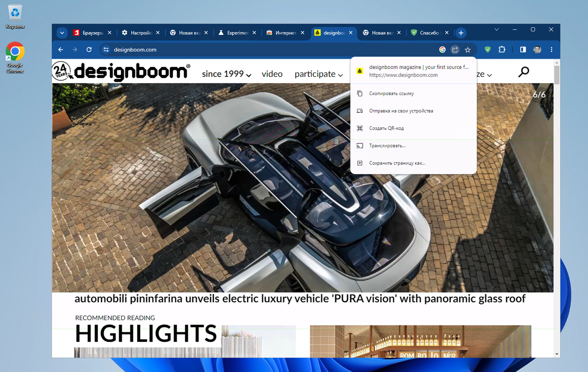Toggle the browser side panel
The width and height of the screenshot is (588, 372).
(523, 49)
